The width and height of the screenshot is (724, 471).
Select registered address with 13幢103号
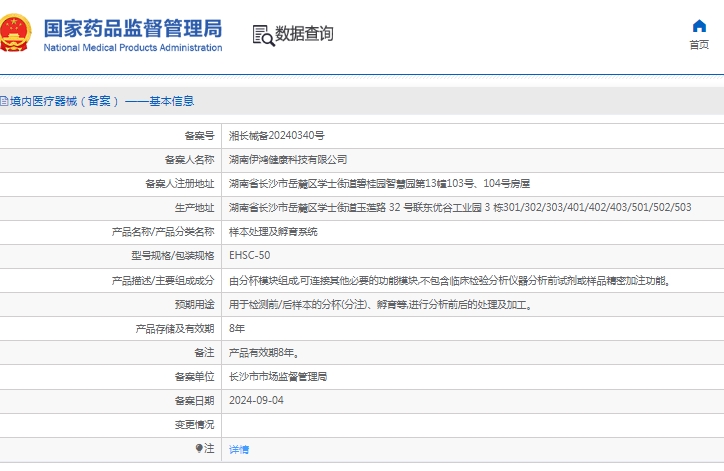coord(379,184)
